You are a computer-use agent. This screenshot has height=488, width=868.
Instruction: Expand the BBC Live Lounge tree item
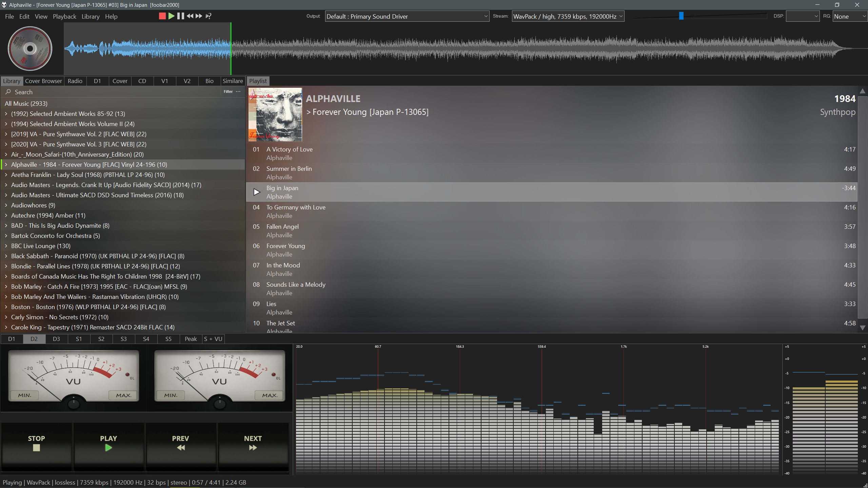6,246
